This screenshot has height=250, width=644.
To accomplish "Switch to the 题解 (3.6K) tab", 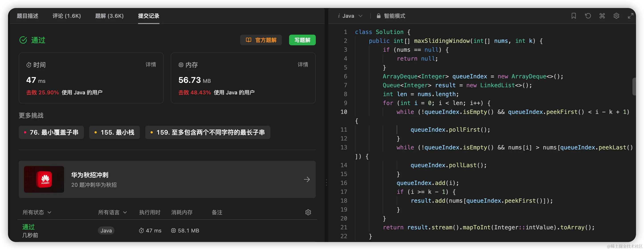I will pos(109,16).
